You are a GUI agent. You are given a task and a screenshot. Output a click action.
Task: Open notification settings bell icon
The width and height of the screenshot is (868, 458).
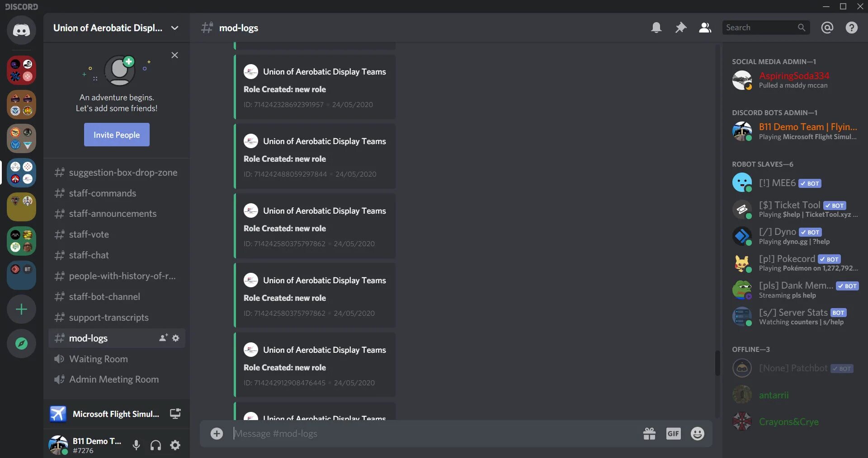click(x=656, y=28)
